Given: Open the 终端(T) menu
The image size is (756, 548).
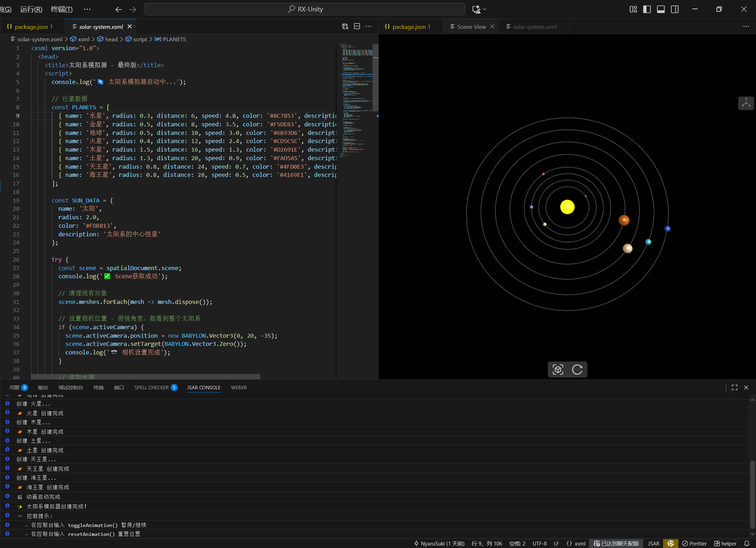Looking at the screenshot, I should (x=61, y=9).
